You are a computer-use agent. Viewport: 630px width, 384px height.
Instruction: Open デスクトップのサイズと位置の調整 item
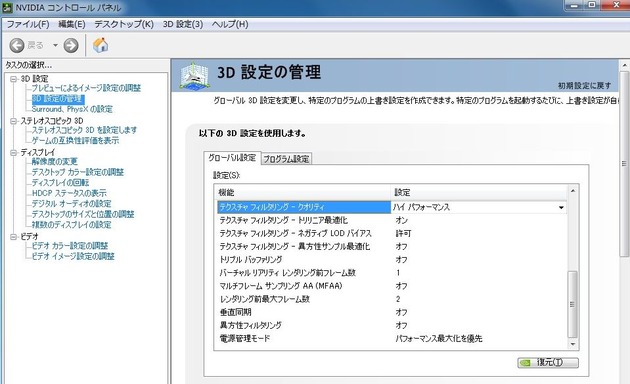click(83, 214)
